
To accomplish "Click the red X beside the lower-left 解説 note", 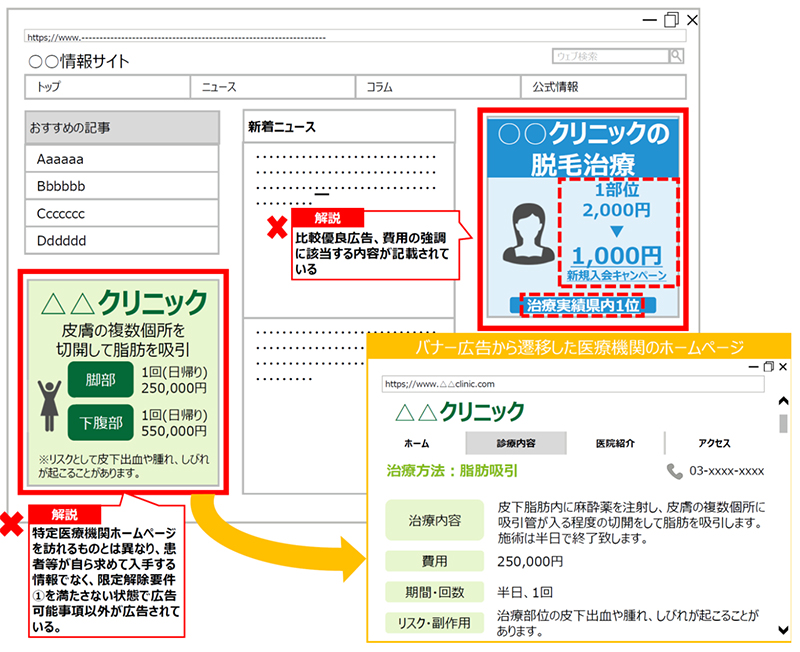I will 12,522.
